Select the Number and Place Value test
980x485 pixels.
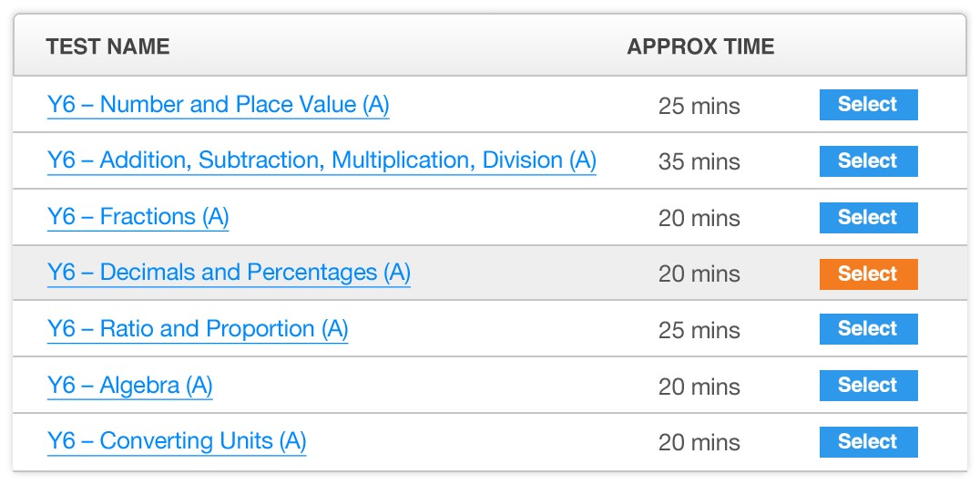(x=868, y=105)
